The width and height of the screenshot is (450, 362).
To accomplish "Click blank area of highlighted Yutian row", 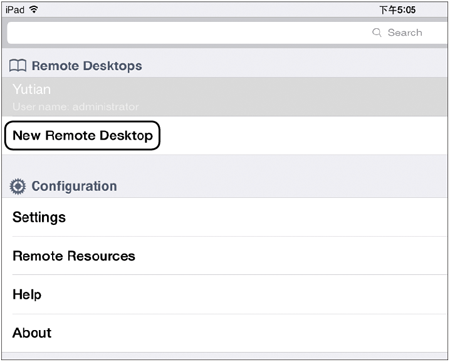I will coord(293,97).
